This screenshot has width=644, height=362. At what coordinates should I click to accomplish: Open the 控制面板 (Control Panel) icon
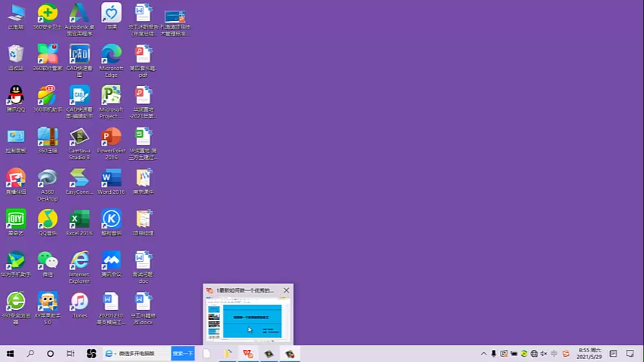pyautogui.click(x=16, y=140)
